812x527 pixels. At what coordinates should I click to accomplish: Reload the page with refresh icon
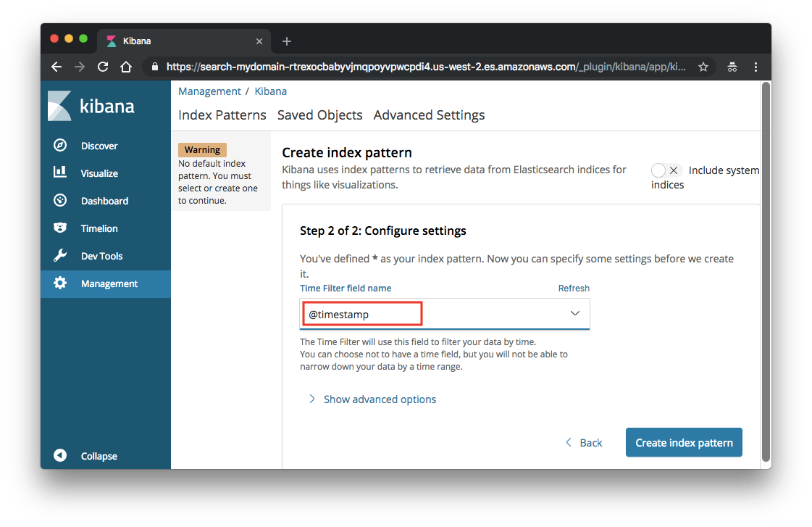point(103,67)
